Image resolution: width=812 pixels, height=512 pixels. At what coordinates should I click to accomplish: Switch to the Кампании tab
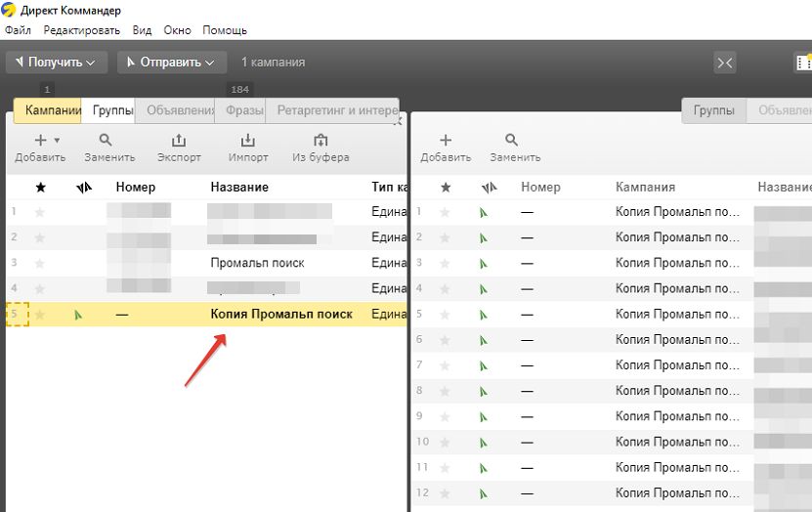(x=48, y=110)
